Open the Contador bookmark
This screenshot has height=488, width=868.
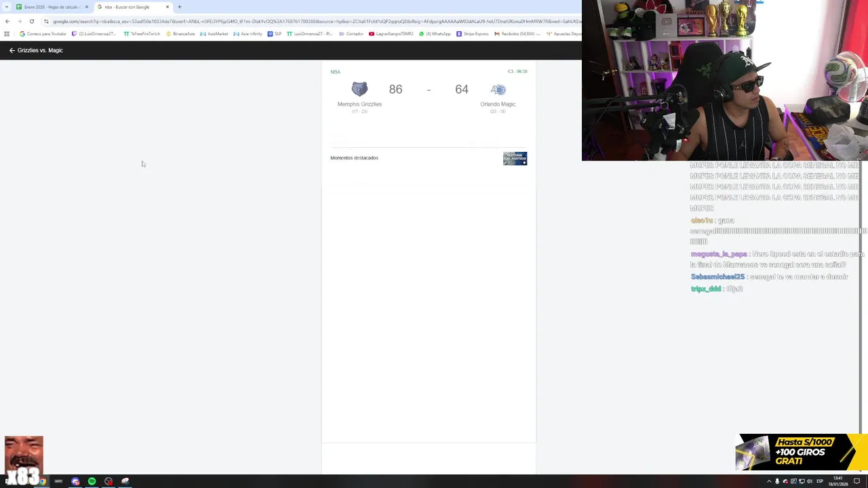351,34
